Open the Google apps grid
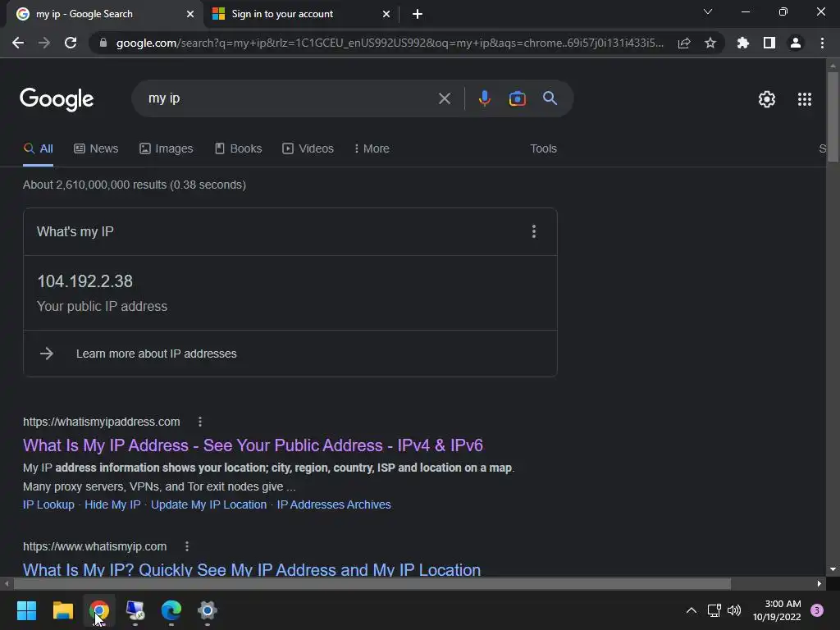 click(x=805, y=99)
